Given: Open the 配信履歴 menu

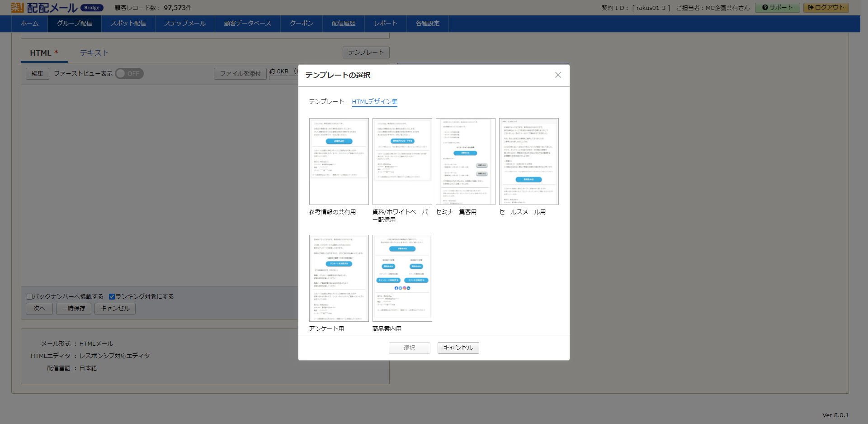Looking at the screenshot, I should pos(343,24).
